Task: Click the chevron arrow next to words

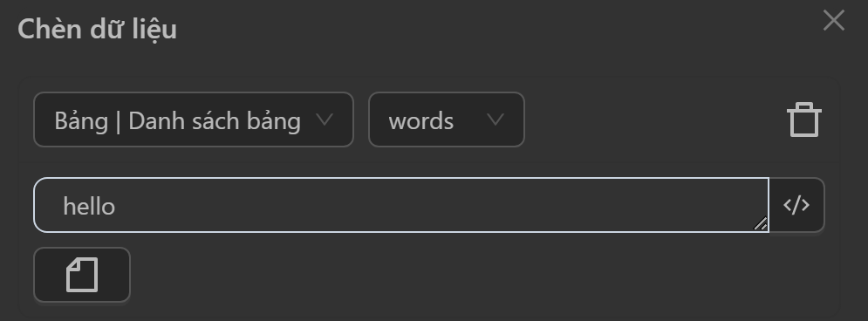Action: (x=495, y=120)
